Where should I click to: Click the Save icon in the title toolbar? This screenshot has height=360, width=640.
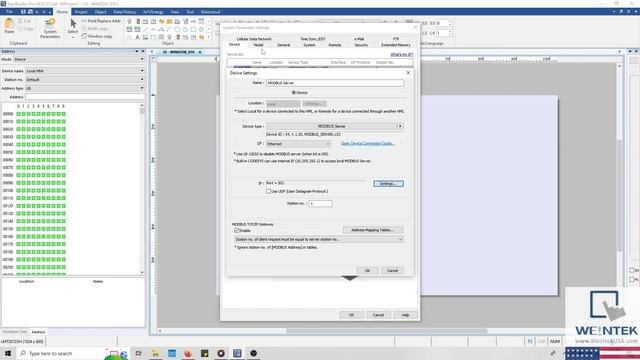pos(23,12)
